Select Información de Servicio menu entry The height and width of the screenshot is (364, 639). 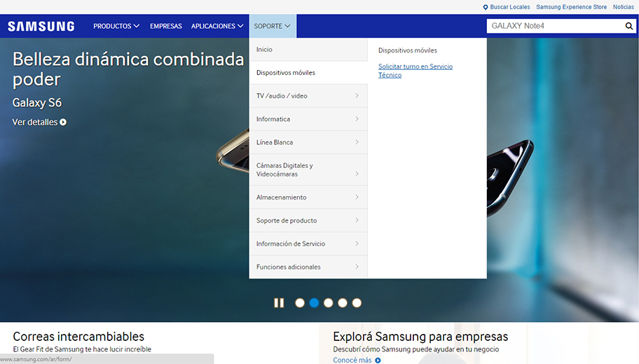308,244
